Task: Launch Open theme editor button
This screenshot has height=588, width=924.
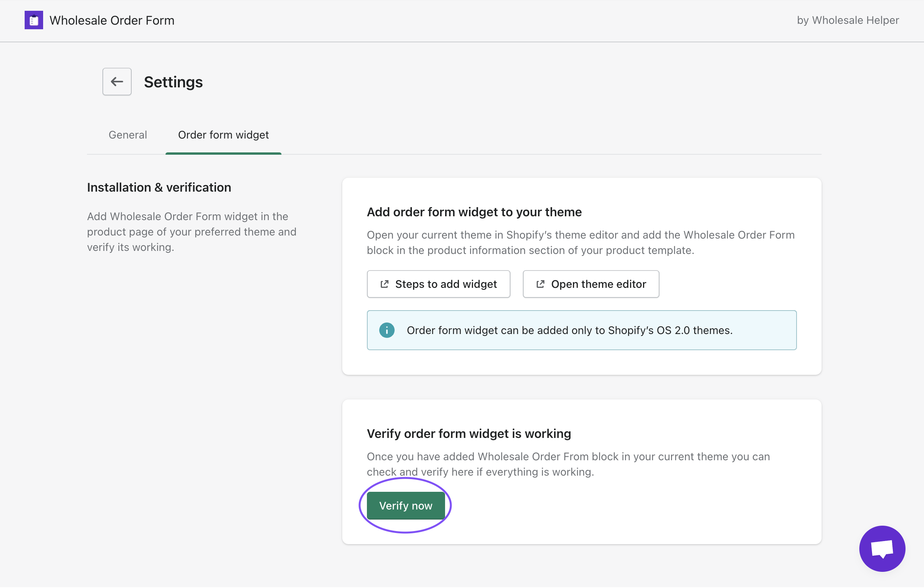Action: [591, 284]
